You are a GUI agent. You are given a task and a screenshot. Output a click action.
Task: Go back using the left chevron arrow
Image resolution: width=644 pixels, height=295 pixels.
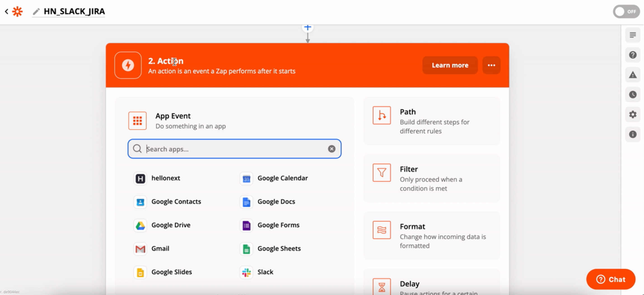6,11
